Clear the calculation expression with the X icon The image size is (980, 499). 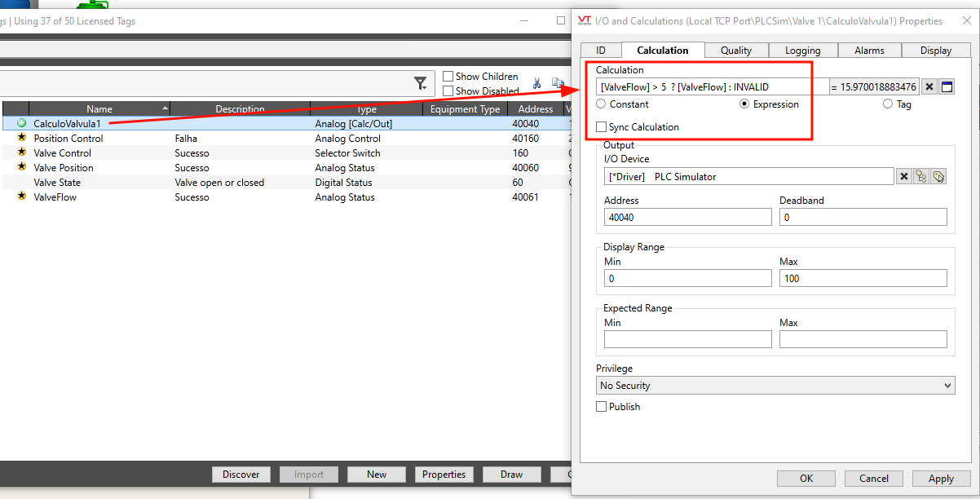tap(930, 86)
